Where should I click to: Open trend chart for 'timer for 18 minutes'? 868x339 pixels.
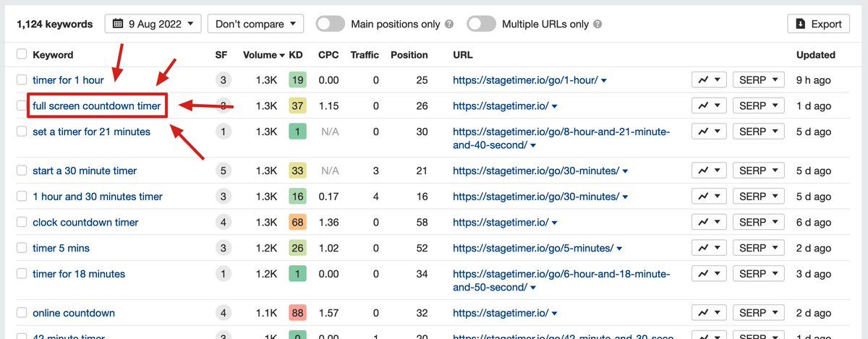tap(707, 274)
